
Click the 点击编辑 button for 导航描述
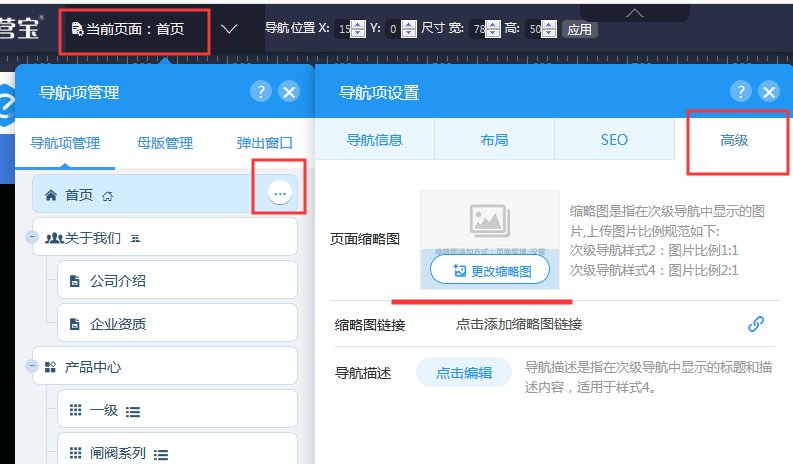pos(464,373)
